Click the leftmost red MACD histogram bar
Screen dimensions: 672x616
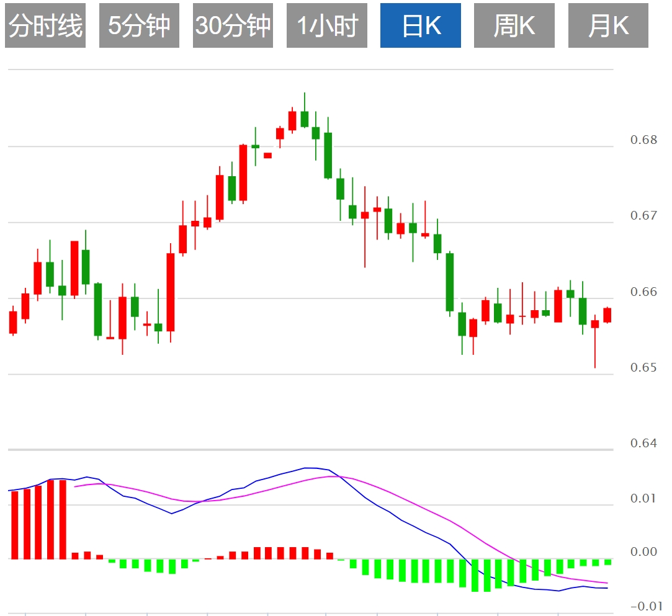pyautogui.click(x=14, y=525)
